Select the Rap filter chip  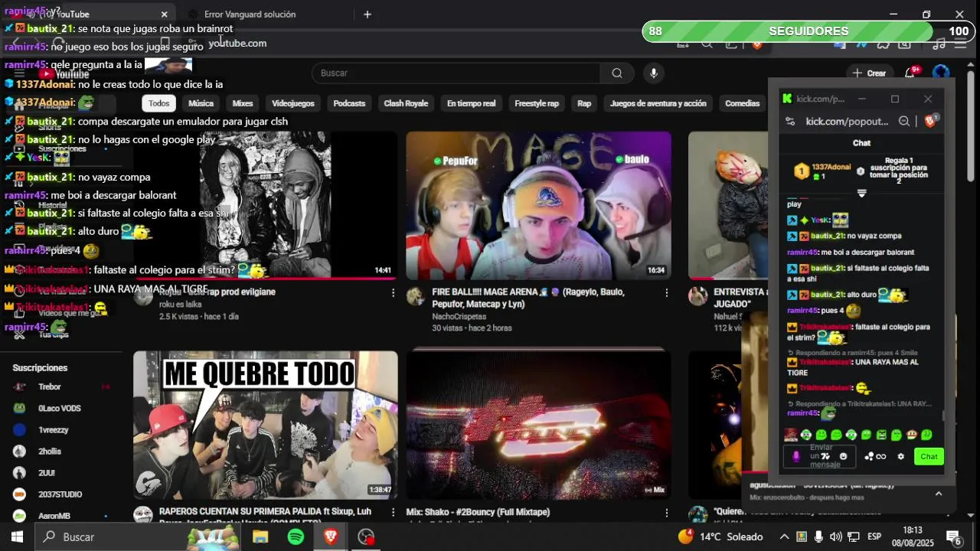(x=584, y=103)
